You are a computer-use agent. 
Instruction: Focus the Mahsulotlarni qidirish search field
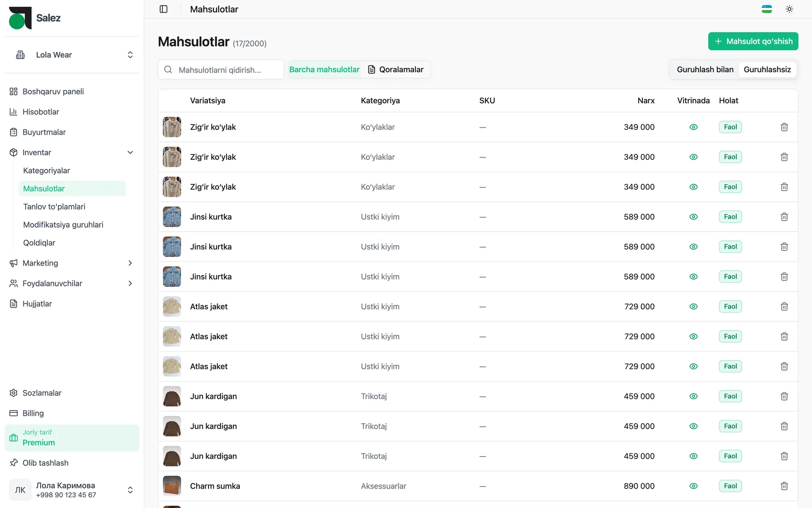coord(221,70)
